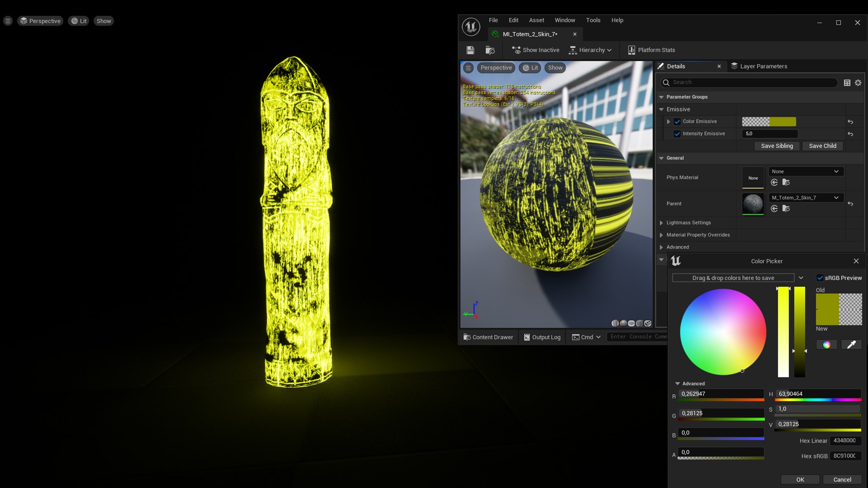Open the Help menu
This screenshot has height=488, width=868.
(617, 20)
